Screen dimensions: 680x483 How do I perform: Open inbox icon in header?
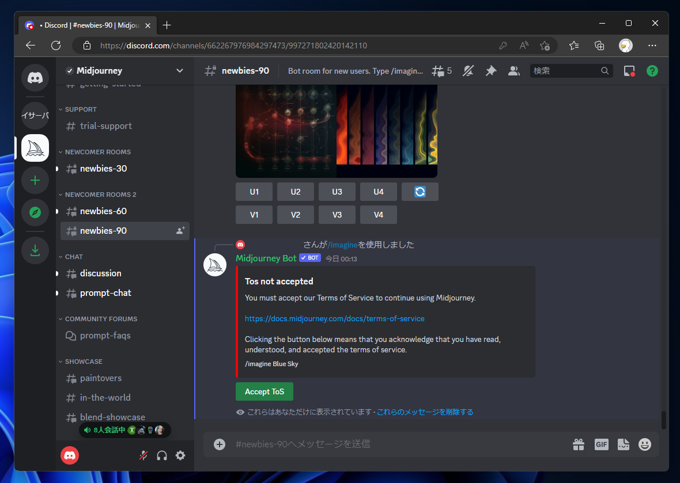[x=629, y=71]
